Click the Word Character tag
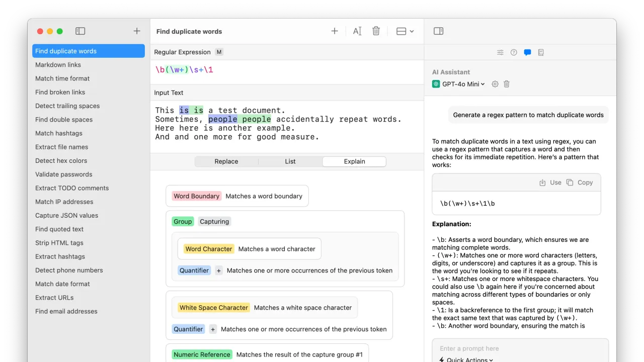The height and width of the screenshot is (362, 644). tap(209, 249)
